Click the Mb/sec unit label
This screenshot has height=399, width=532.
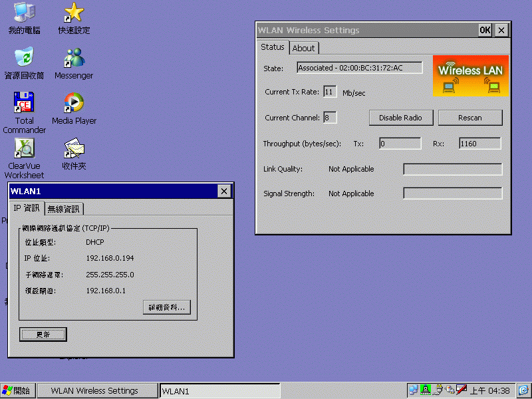[354, 93]
